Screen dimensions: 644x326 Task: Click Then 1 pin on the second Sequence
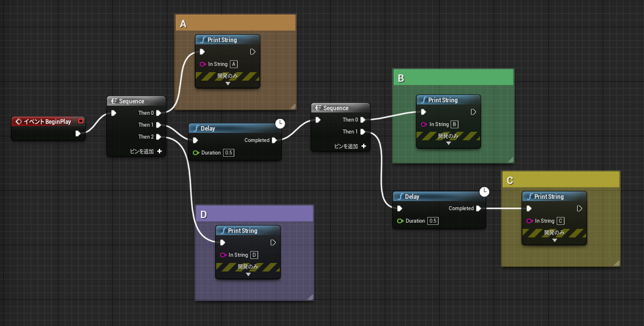[363, 132]
